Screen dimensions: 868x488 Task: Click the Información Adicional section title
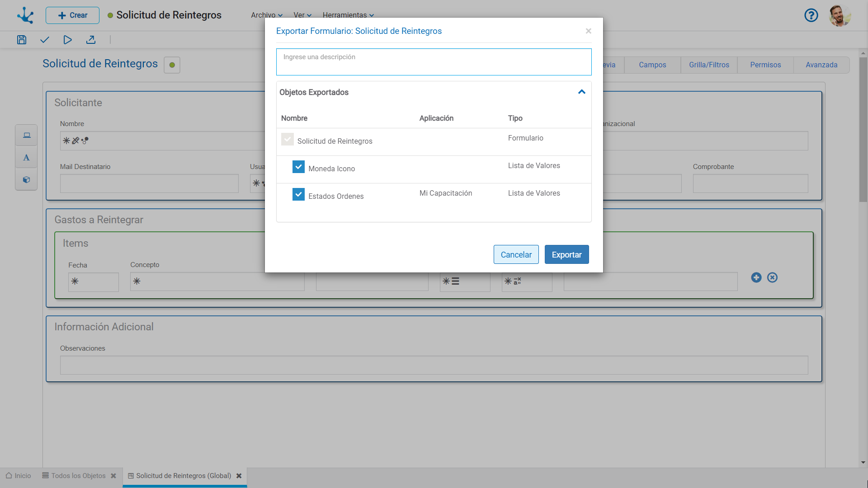(x=104, y=327)
